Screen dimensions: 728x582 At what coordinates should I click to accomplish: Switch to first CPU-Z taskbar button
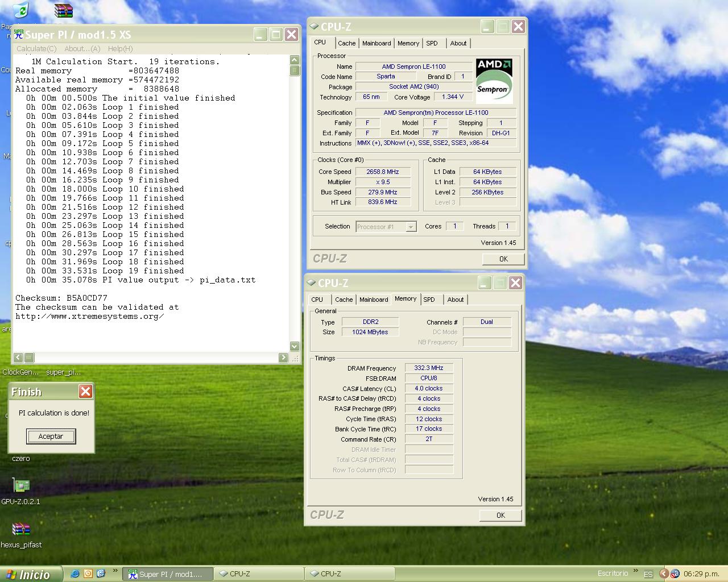[259, 574]
